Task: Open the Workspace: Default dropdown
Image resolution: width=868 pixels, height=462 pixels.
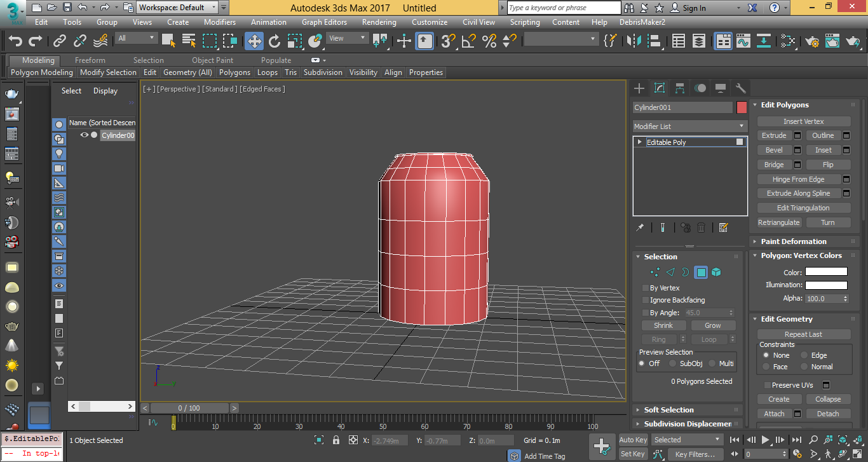Action: click(177, 8)
